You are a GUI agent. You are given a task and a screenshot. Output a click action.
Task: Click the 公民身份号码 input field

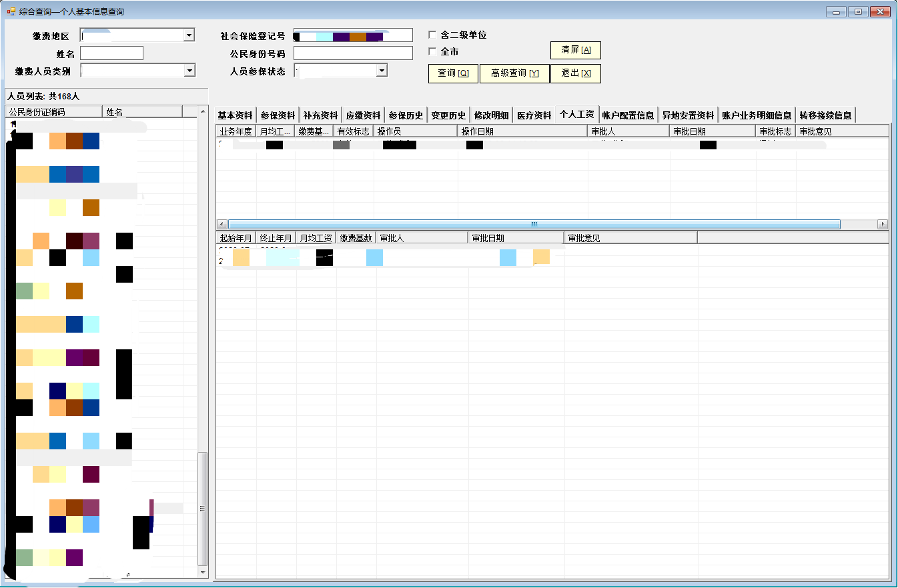353,53
